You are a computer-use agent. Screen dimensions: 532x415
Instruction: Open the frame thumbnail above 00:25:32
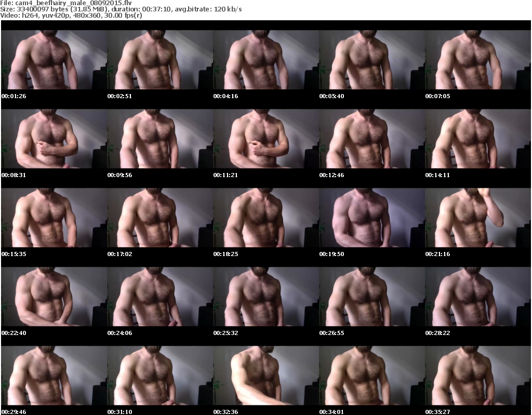point(266,297)
